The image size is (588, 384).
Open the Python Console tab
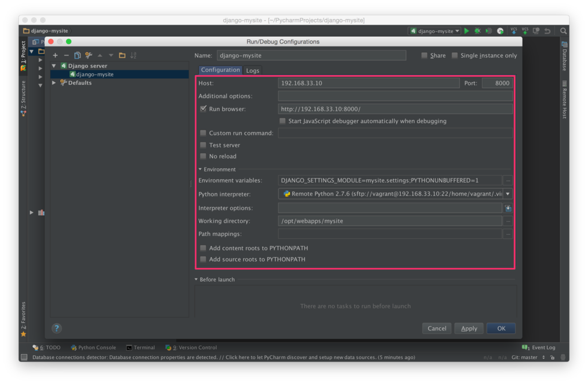(94, 347)
